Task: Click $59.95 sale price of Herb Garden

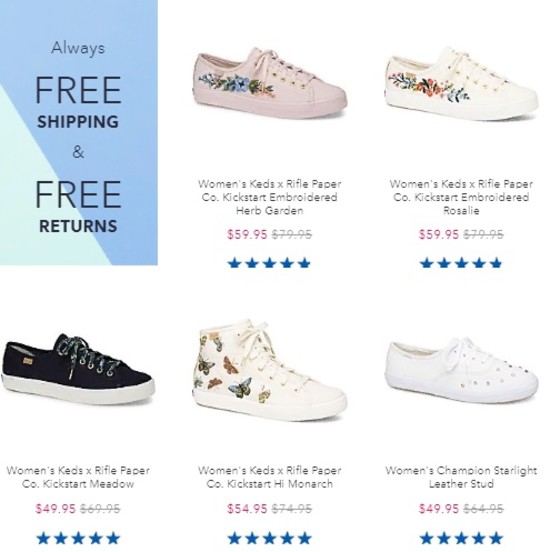Action: coord(248,234)
